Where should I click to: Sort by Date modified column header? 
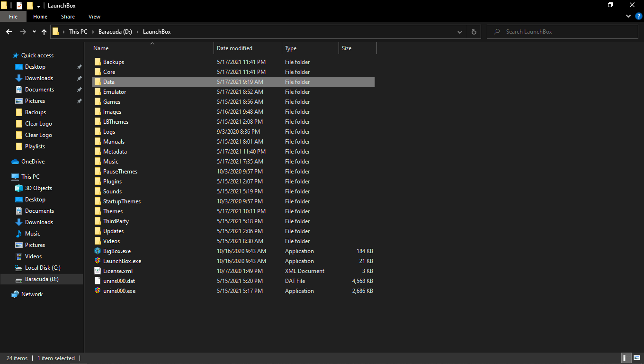pyautogui.click(x=248, y=48)
